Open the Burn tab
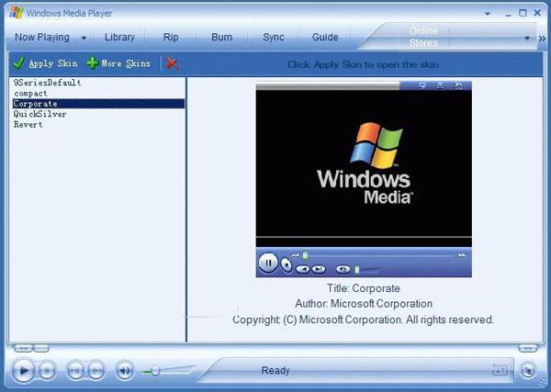This screenshot has width=551, height=392. click(221, 38)
